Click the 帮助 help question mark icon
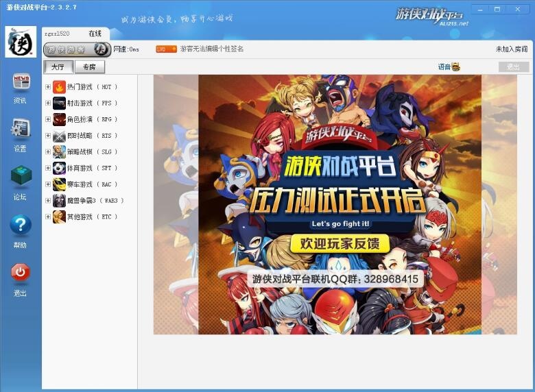The height and width of the screenshot is (392, 535). pyautogui.click(x=21, y=225)
